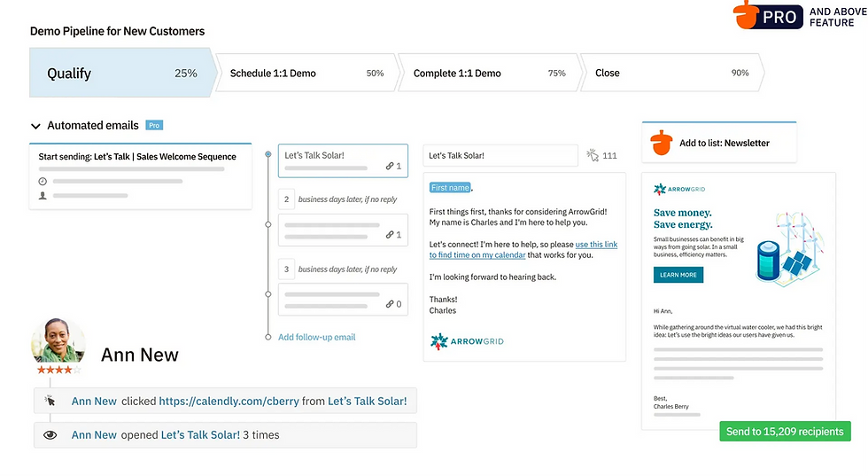868x476 pixels.
Task: Click link icon on third follow-up email
Action: [390, 304]
